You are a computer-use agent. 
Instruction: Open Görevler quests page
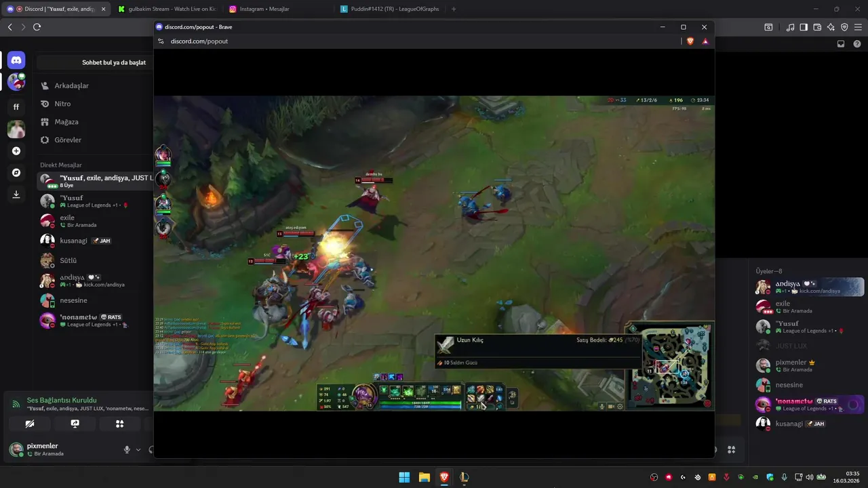95,140
